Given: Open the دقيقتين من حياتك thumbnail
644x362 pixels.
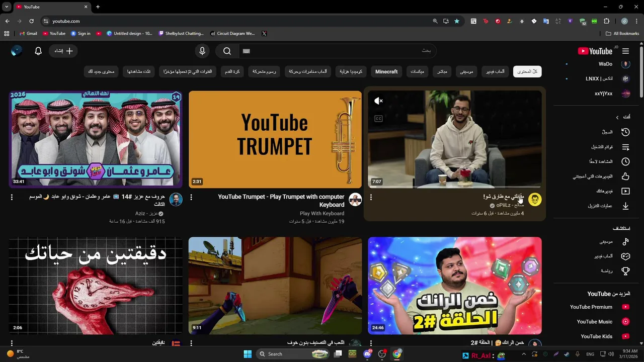Looking at the screenshot, I should pos(96,286).
